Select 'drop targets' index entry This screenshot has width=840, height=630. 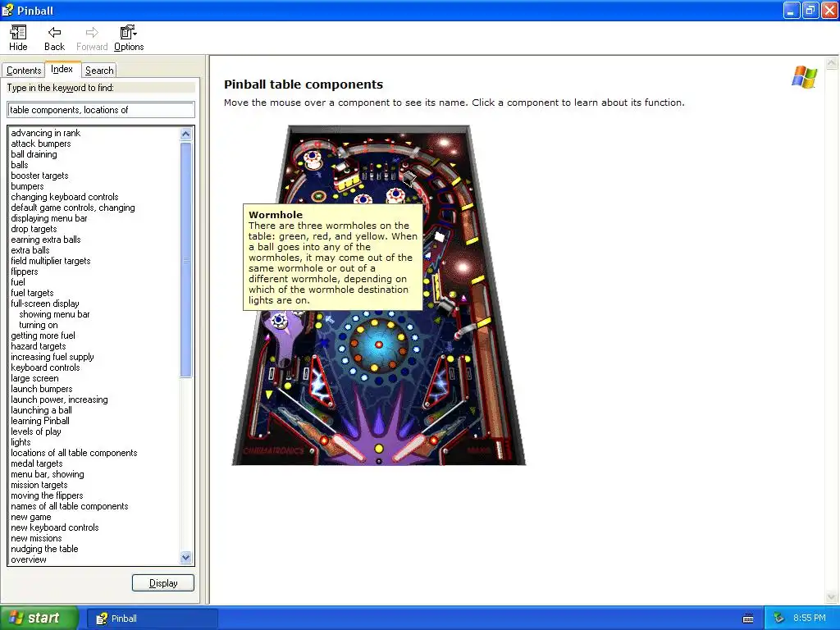[34, 230]
